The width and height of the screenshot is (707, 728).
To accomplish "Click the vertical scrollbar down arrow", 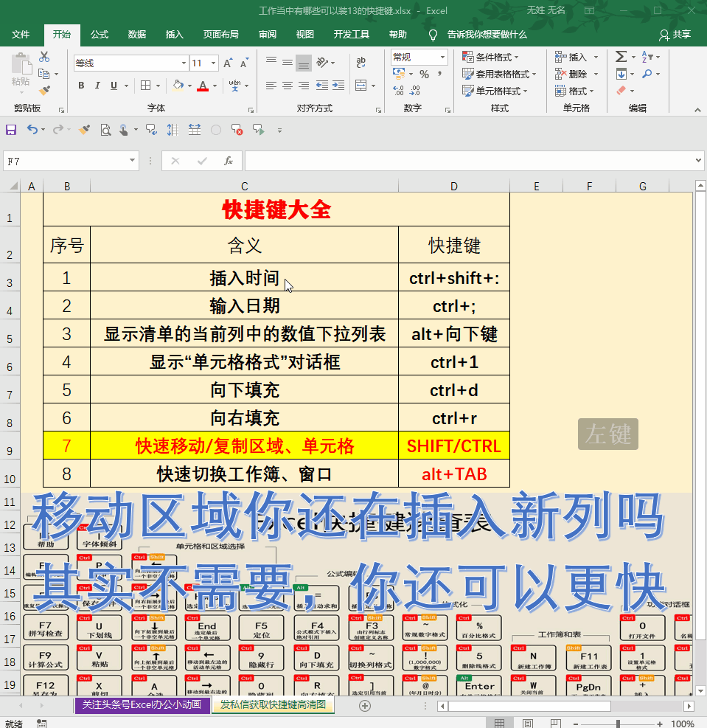I will click(x=700, y=690).
